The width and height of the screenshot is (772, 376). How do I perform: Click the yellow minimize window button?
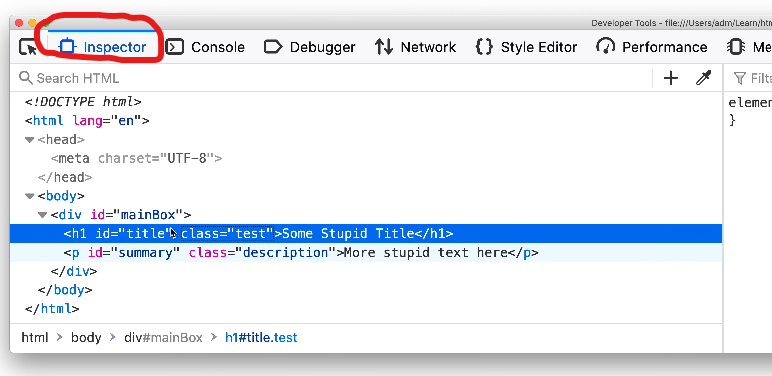[x=32, y=23]
